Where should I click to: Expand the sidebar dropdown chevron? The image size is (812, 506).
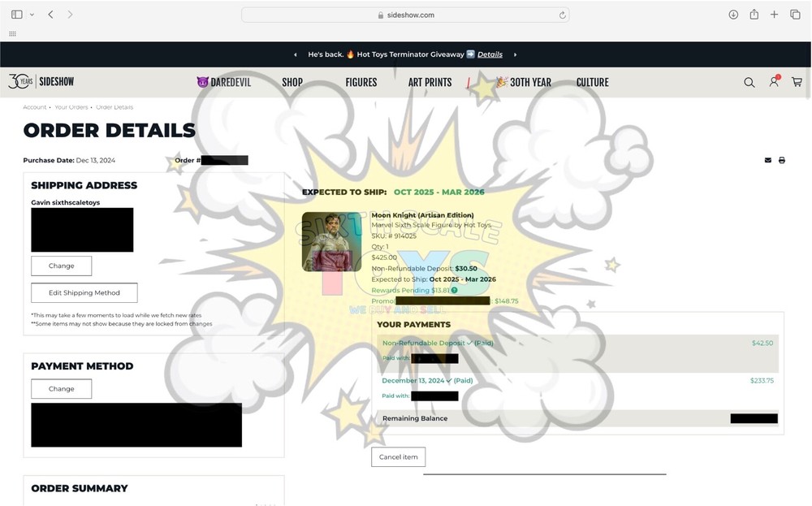pos(32,15)
